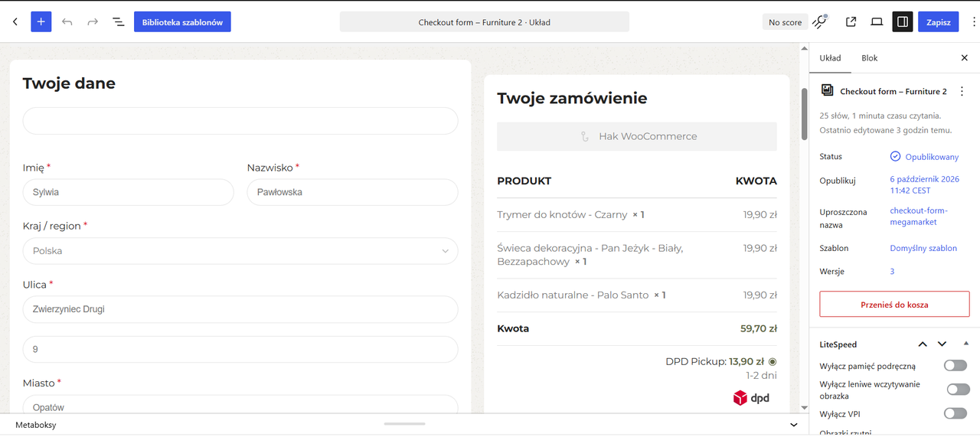Open the block inserter plus button
The height and width of the screenshot is (437, 980).
pos(41,22)
